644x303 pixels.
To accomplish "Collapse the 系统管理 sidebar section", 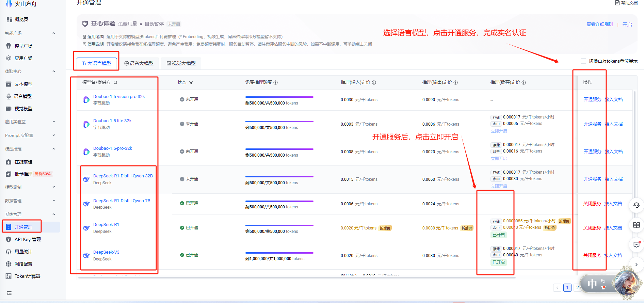I will [54, 214].
